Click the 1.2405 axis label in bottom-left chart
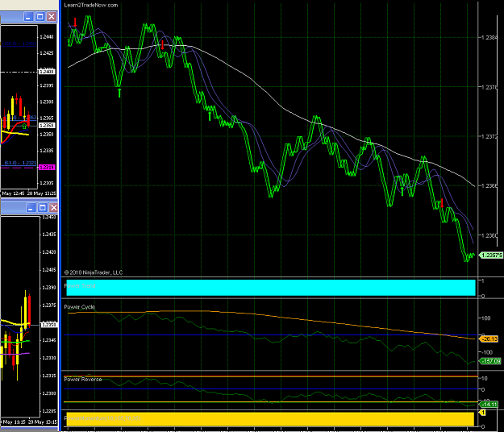504x432 pixels. click(49, 270)
